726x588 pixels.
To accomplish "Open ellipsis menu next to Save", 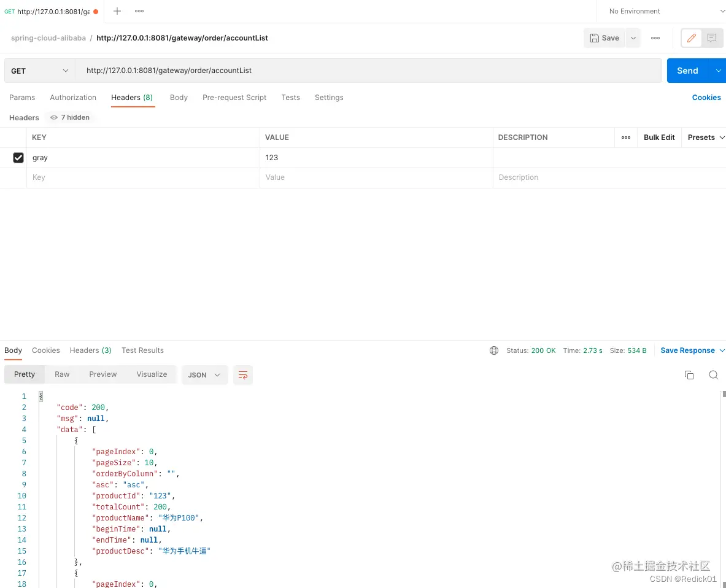I will (655, 38).
